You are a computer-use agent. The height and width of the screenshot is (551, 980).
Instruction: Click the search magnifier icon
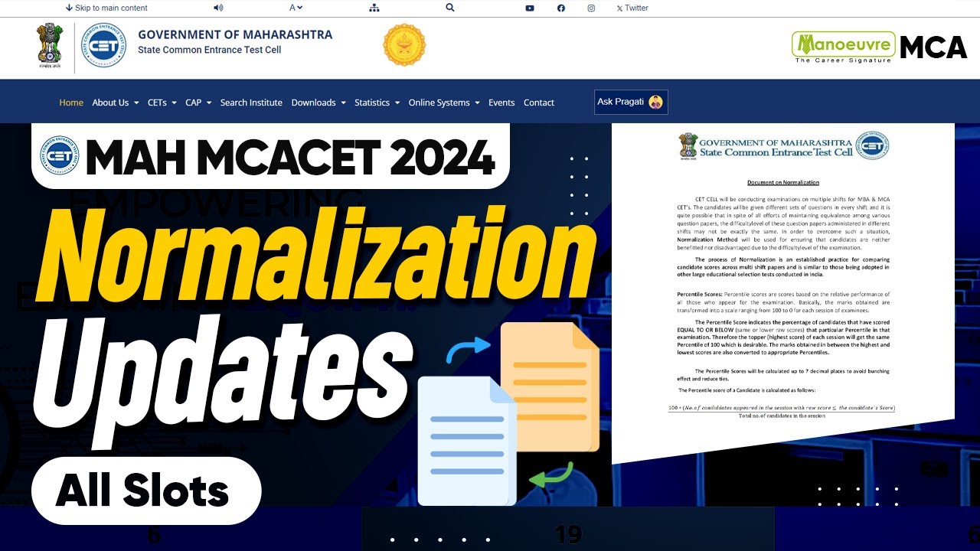click(x=450, y=8)
